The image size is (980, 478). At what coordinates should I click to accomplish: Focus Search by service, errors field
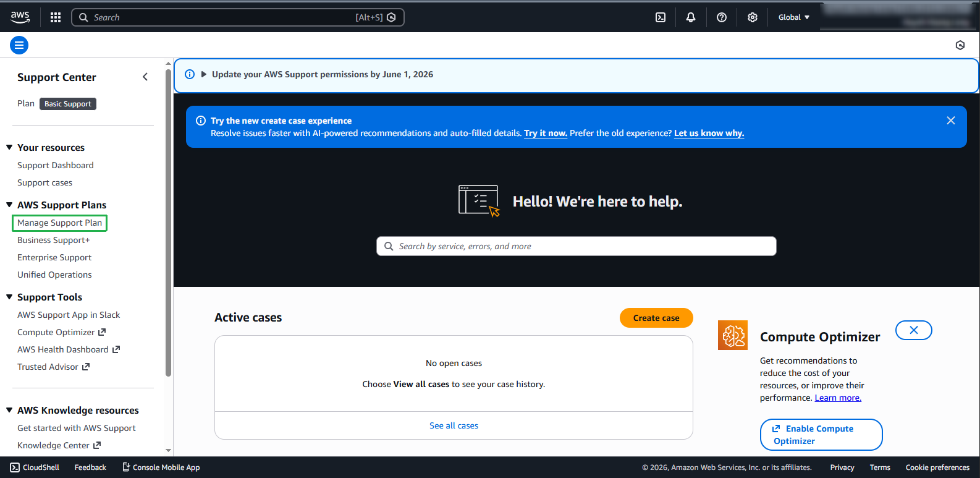point(577,246)
